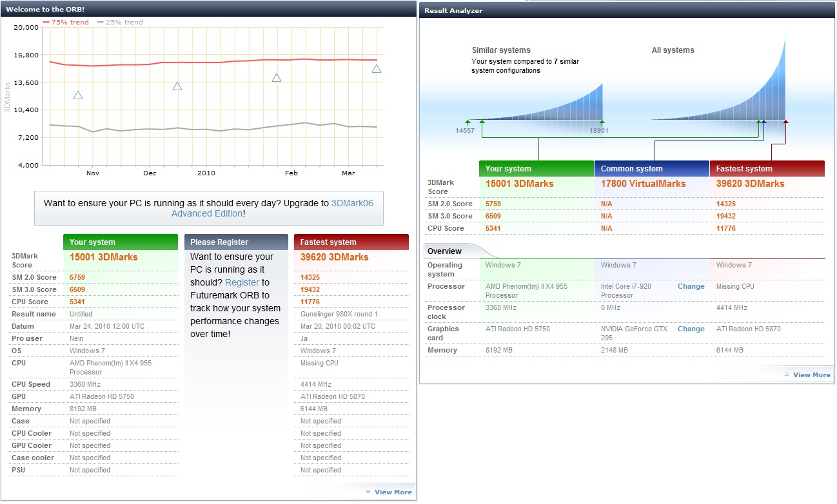Select the Your system header in Result Analyzer
The width and height of the screenshot is (837, 504).
[537, 168]
